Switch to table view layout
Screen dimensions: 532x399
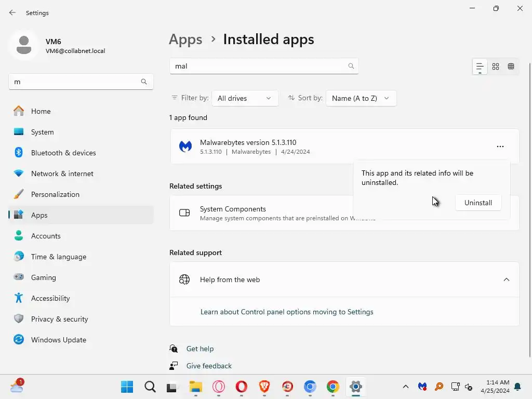[511, 66]
